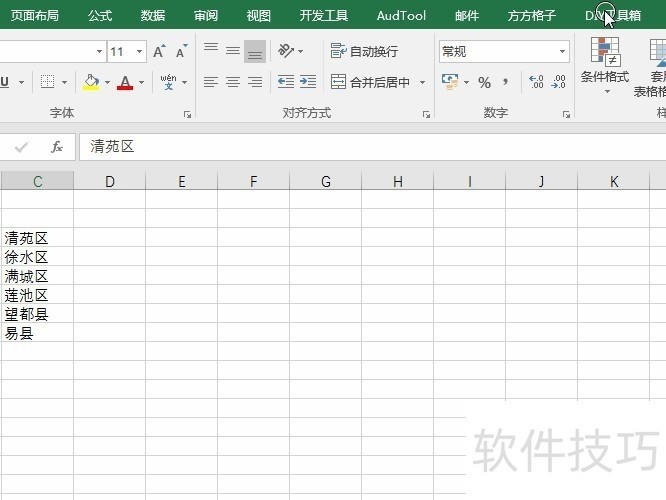
Task: Toggle bottom vertical alignment
Action: pos(255,51)
